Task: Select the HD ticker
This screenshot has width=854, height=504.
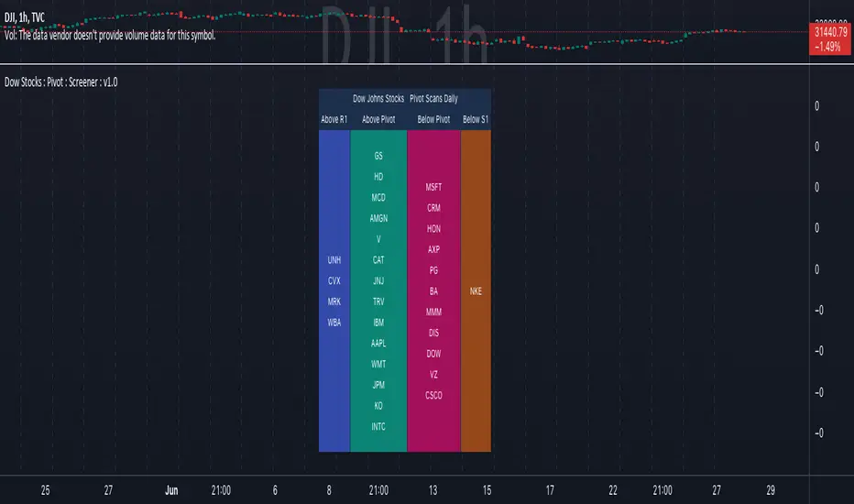Action: point(378,177)
